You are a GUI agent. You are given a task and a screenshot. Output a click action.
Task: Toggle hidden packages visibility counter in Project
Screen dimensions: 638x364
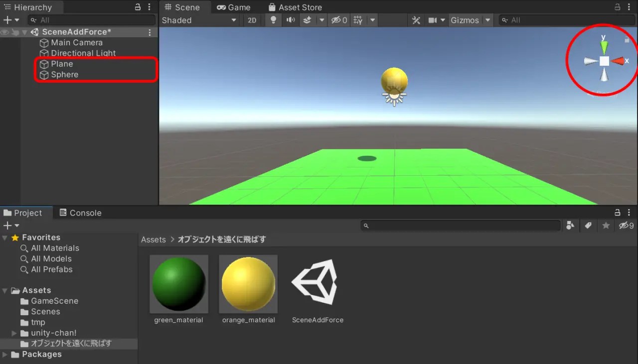pos(626,226)
